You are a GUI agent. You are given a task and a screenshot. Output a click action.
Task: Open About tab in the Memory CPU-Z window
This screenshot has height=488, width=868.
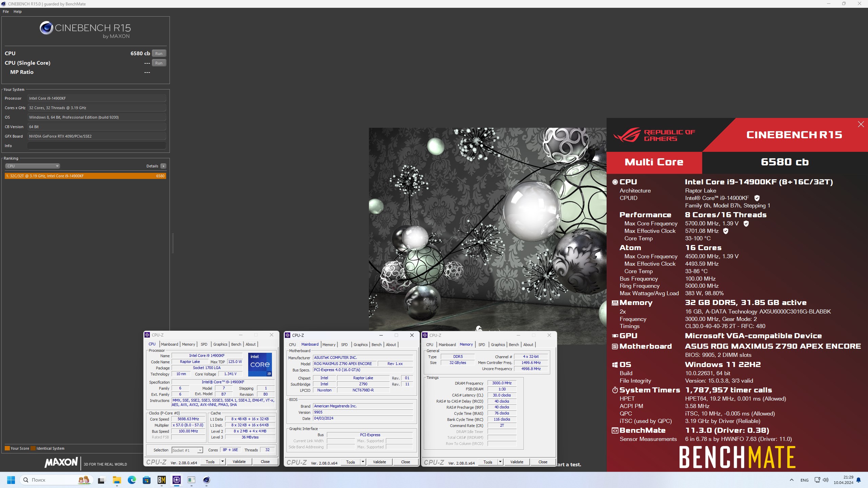[528, 345]
